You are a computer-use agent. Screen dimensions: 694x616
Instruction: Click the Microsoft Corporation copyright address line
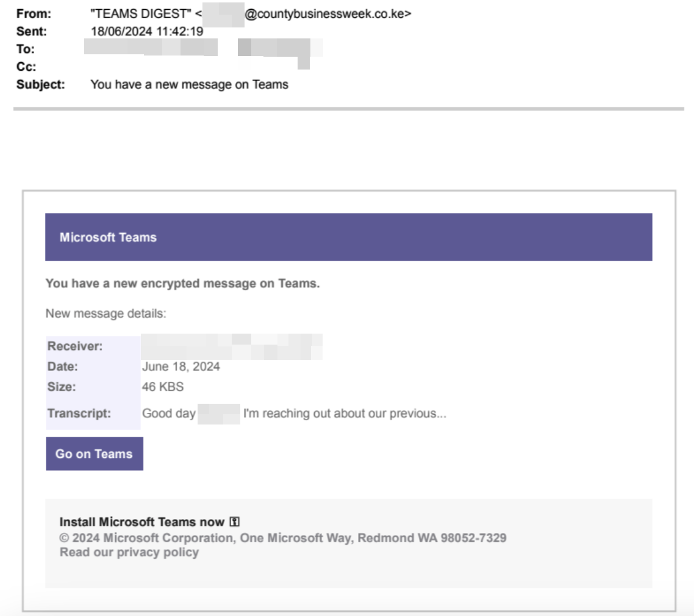[x=283, y=538]
